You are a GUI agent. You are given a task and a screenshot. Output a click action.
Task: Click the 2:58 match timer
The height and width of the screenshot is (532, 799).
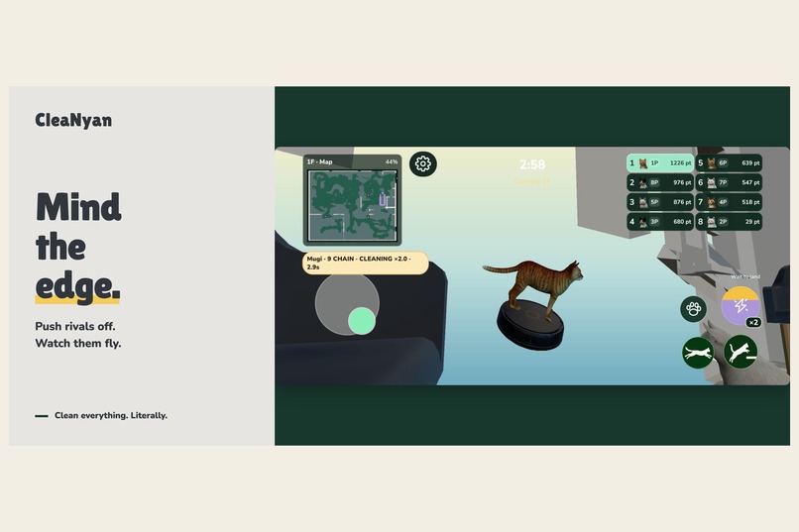(532, 164)
